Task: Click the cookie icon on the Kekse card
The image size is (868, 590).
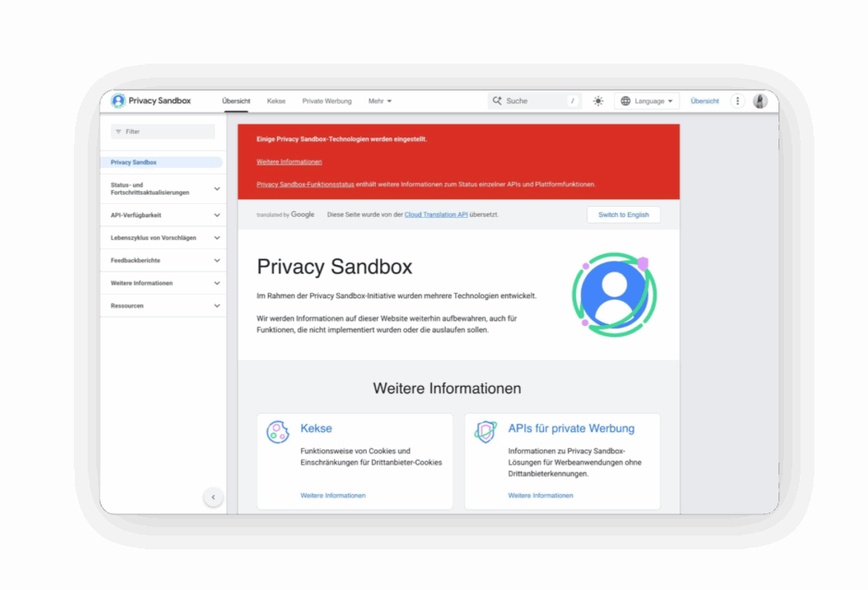Action: (278, 431)
